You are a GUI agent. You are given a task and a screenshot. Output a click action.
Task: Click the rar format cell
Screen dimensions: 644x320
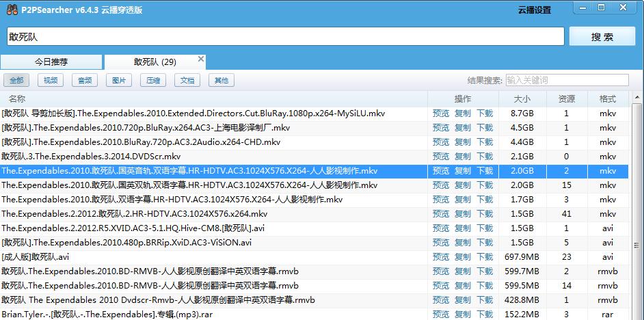[608, 315]
